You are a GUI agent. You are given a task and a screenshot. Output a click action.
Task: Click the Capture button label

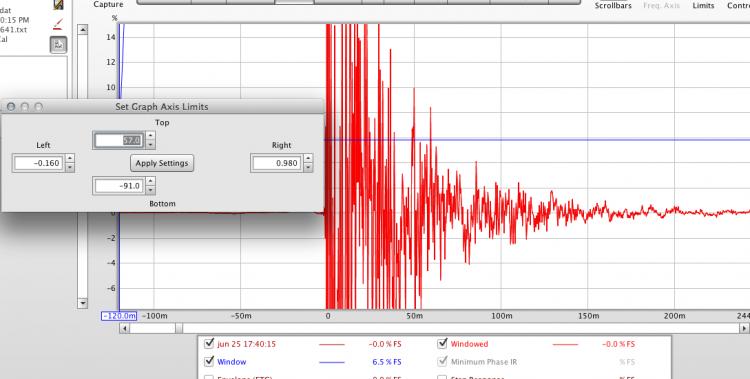pos(108,4)
